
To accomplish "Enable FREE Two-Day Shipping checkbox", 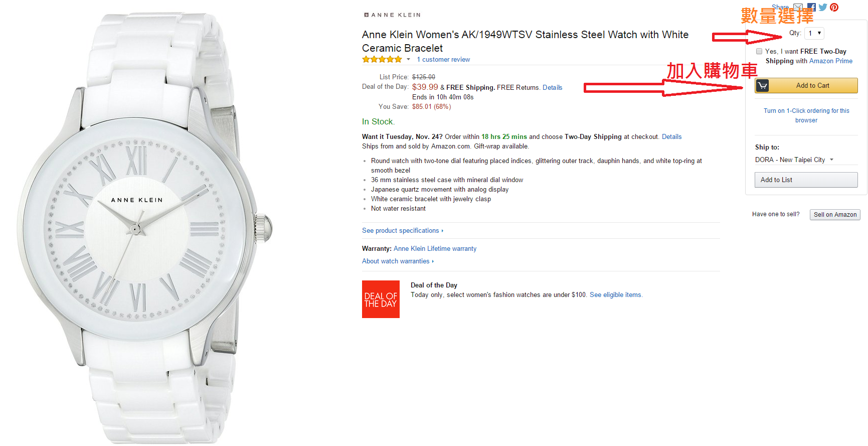I will tap(759, 52).
